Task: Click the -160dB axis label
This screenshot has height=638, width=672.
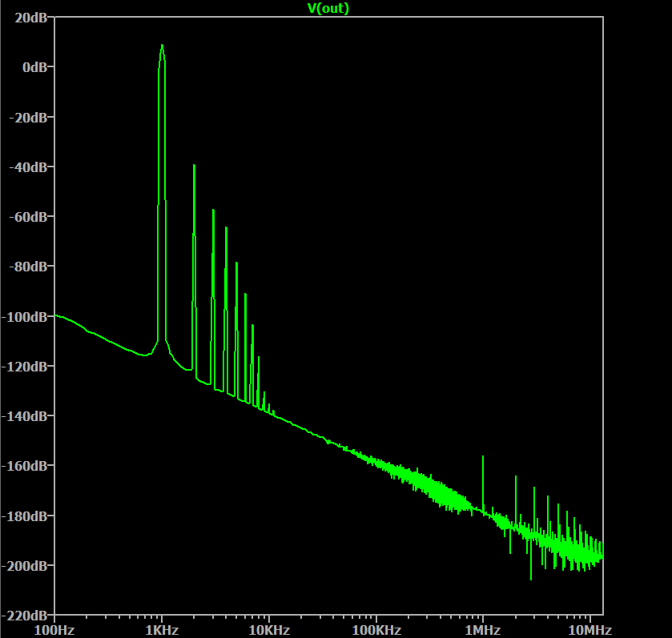Action: coord(24,467)
